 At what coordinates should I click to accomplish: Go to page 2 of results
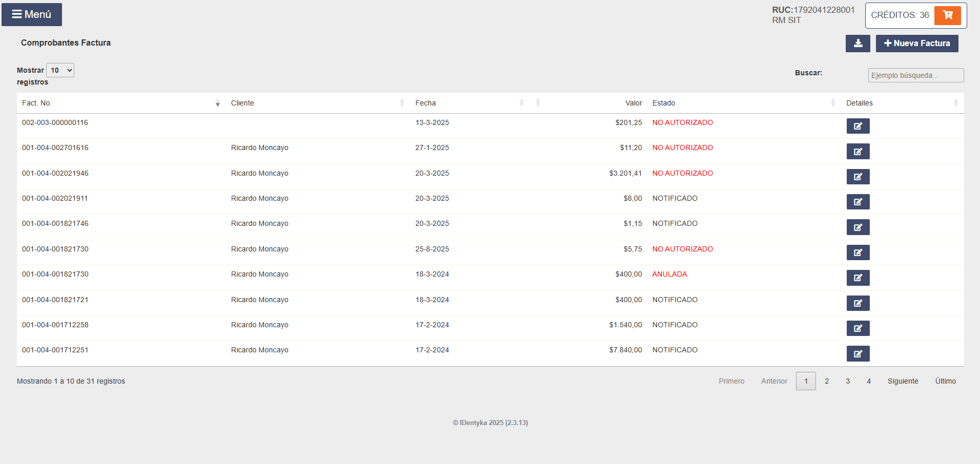(x=827, y=381)
